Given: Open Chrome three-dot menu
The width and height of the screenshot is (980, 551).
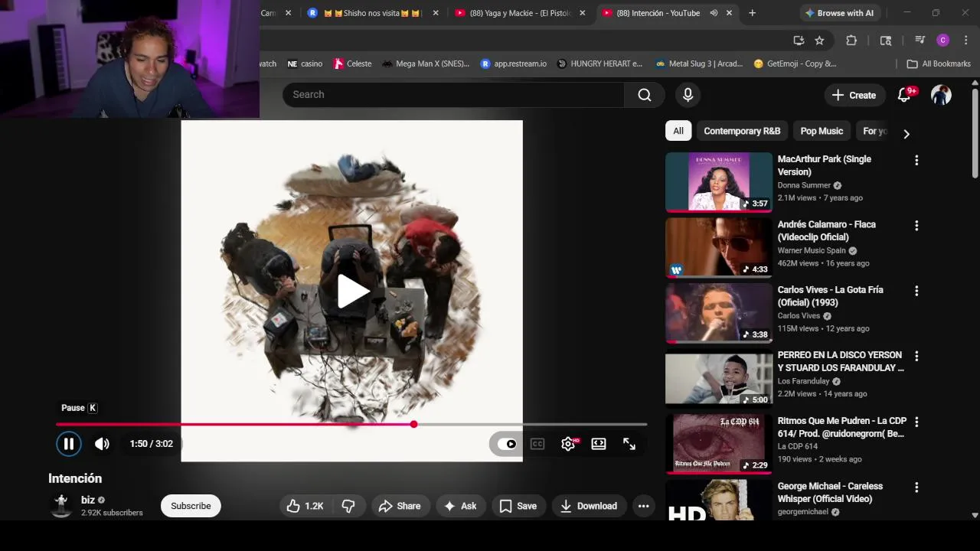Looking at the screenshot, I should (965, 41).
